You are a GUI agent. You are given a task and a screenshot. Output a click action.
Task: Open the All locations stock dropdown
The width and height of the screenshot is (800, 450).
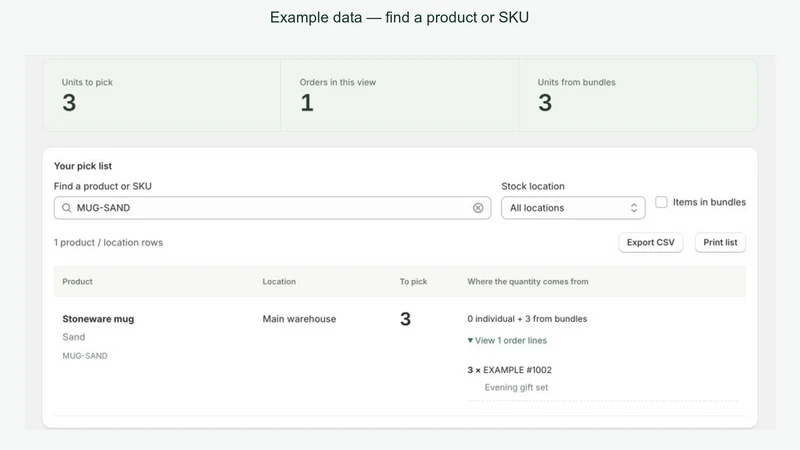point(573,208)
